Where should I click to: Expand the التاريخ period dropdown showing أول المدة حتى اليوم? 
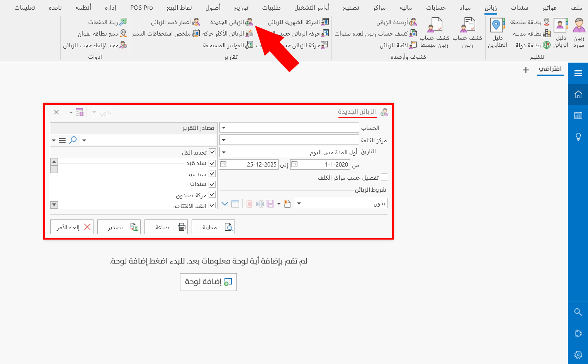(x=223, y=151)
